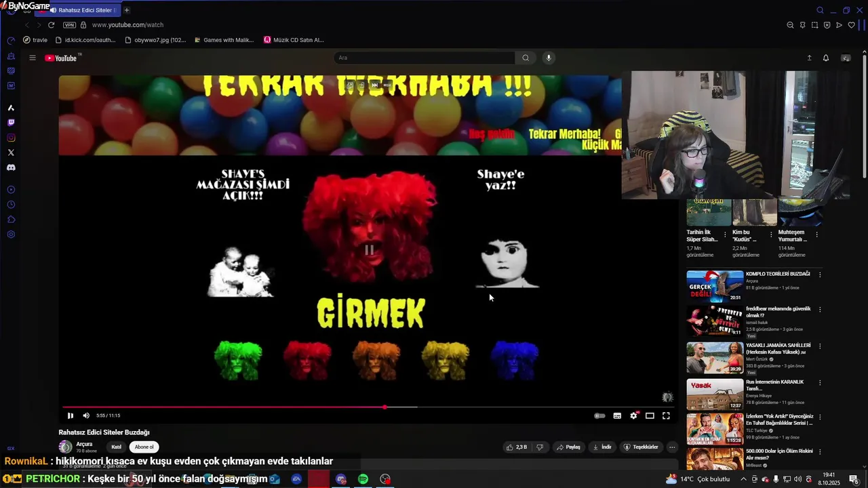Open sidebar player icon
Image resolution: width=868 pixels, height=488 pixels.
pyautogui.click(x=11, y=190)
